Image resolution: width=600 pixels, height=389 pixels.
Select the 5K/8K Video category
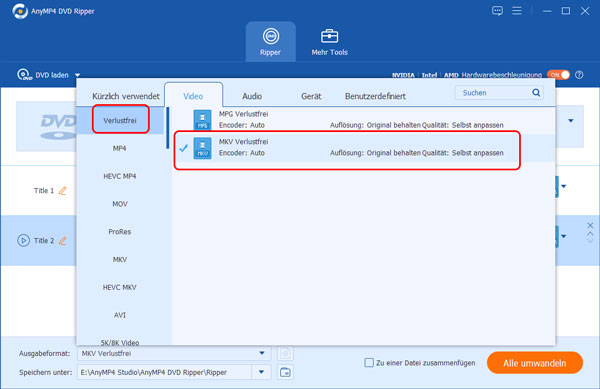click(x=120, y=342)
